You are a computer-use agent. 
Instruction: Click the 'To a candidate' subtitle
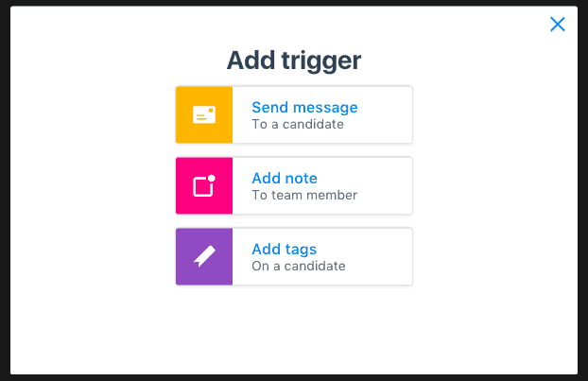point(298,124)
